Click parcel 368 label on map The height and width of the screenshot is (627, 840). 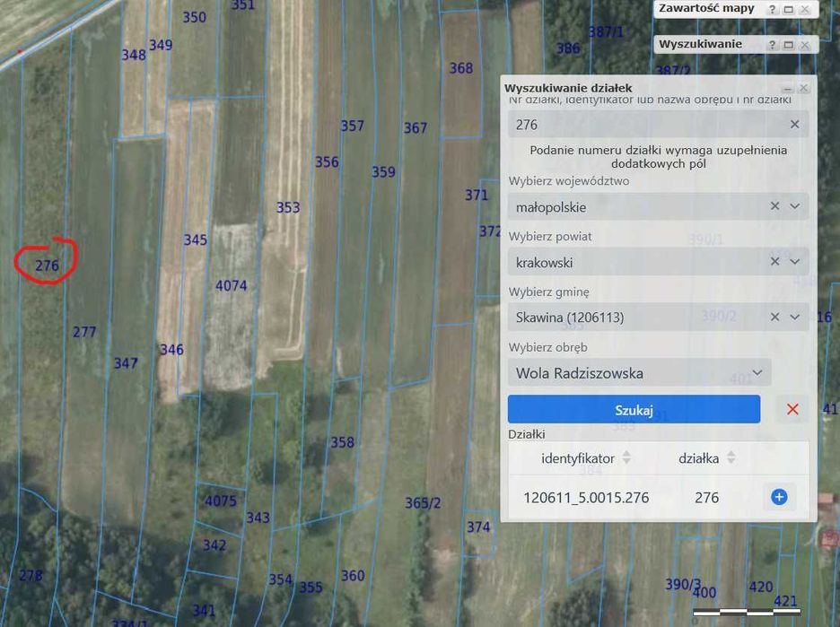click(460, 68)
